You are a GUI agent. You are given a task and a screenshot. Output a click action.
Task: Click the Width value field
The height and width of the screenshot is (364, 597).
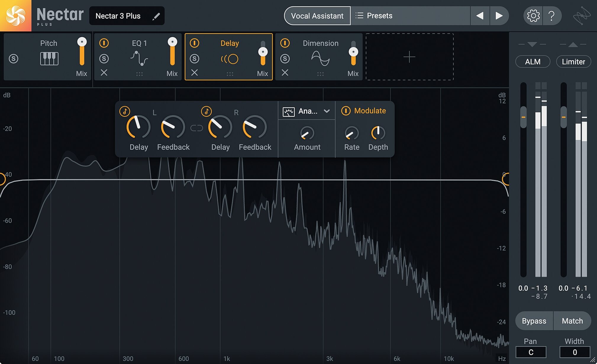click(575, 352)
